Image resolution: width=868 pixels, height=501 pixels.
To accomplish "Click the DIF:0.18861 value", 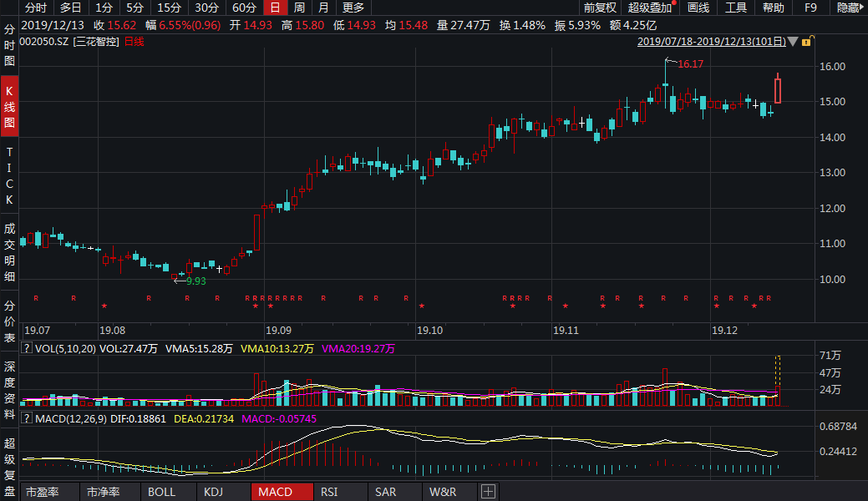I will pos(139,418).
